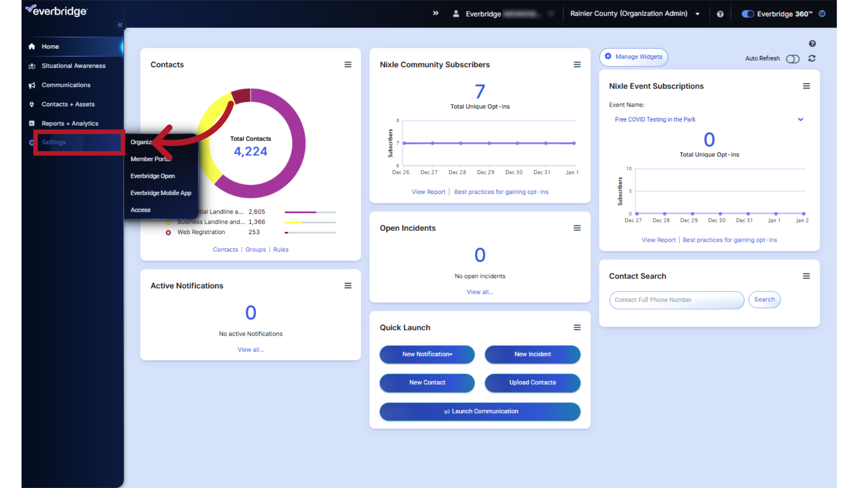Select Everbridge Open from Settings submenu
The image size is (868, 488).
(x=152, y=176)
